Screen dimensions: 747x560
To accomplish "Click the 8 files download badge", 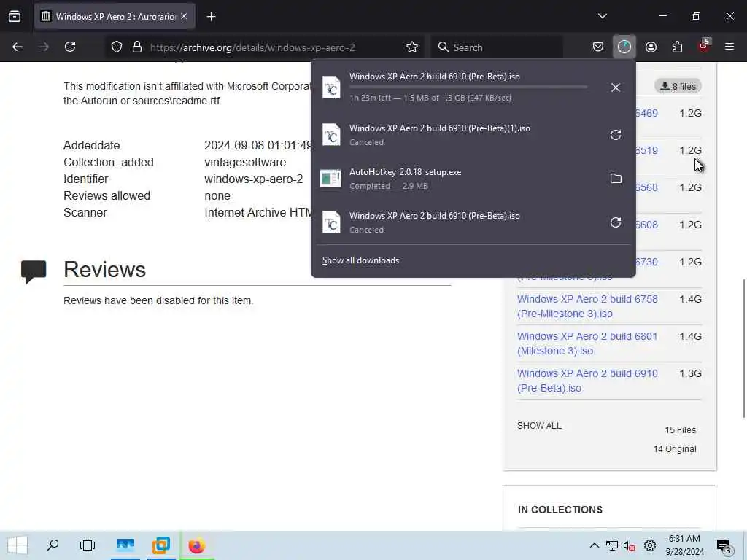I will tap(678, 86).
